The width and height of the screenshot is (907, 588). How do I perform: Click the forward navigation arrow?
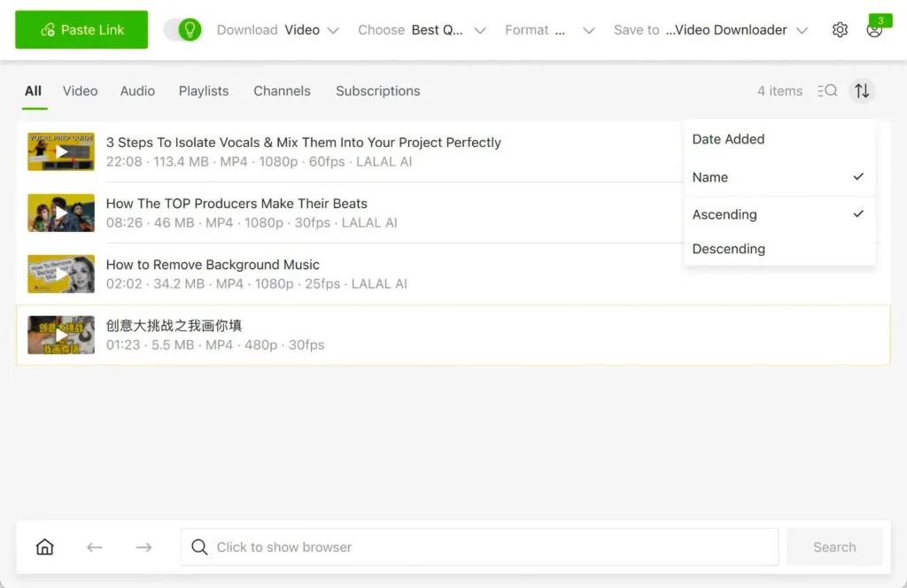pos(143,546)
